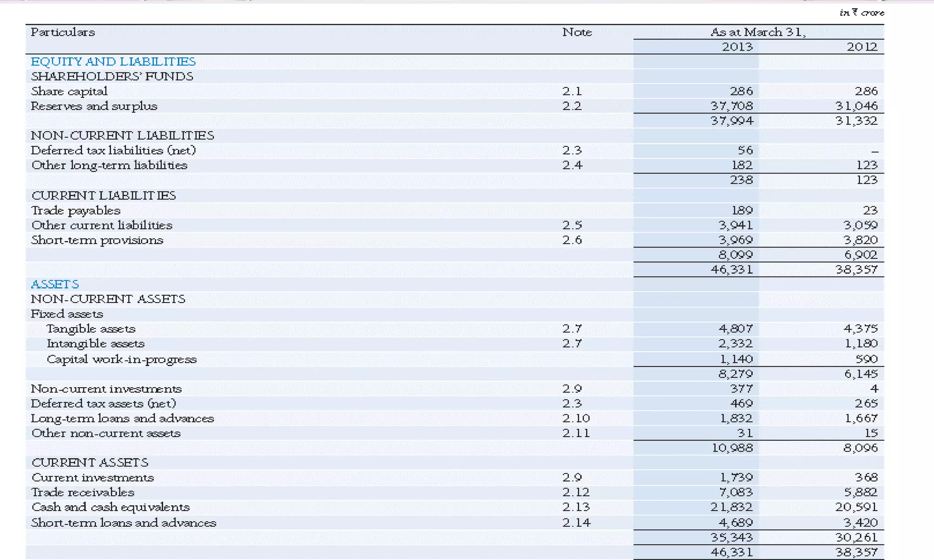Click the Tangible assets row label

91,329
